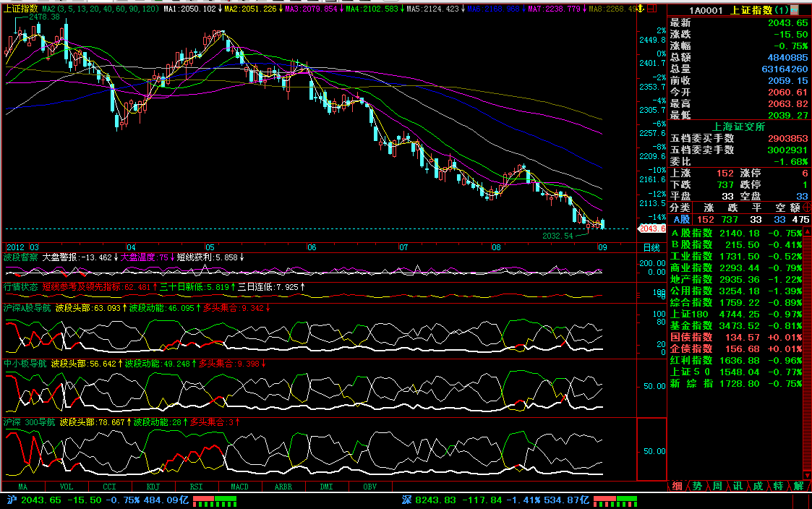812x509 pixels.
Task: Switch to the OBV indicator tab
Action: [x=370, y=487]
